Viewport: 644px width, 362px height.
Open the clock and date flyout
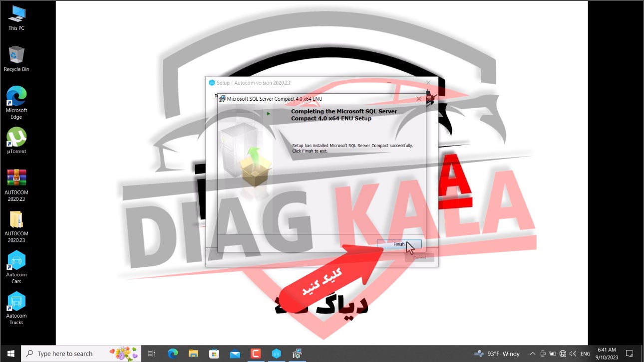coord(606,354)
